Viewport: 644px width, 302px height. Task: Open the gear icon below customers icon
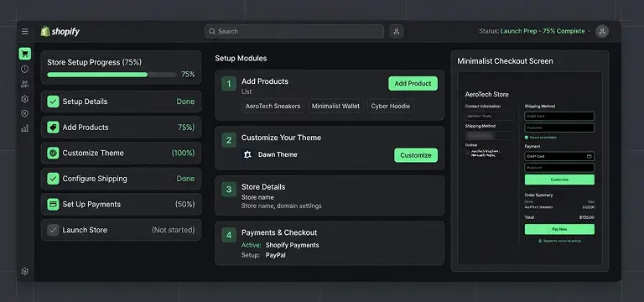24,99
